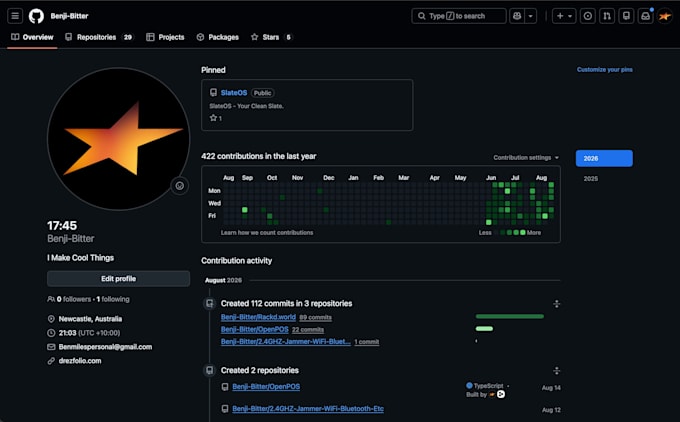
Task: Open the Issues icon in header
Action: click(x=588, y=16)
